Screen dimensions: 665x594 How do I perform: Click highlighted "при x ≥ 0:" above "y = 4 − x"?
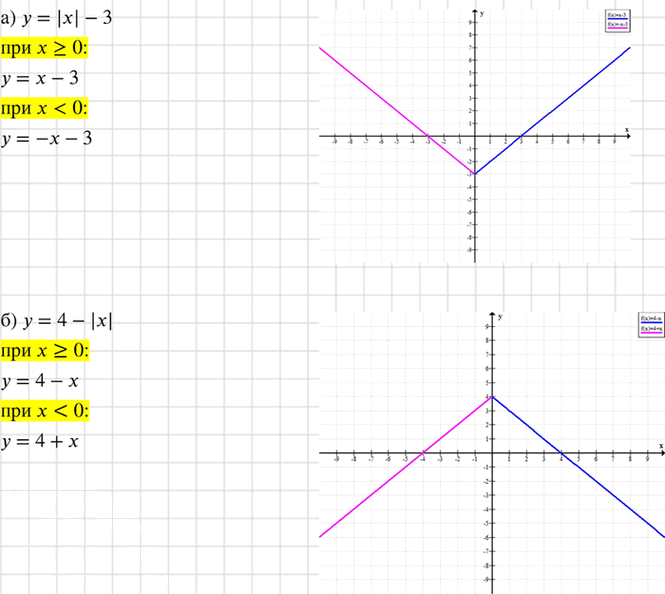[x=45, y=351]
